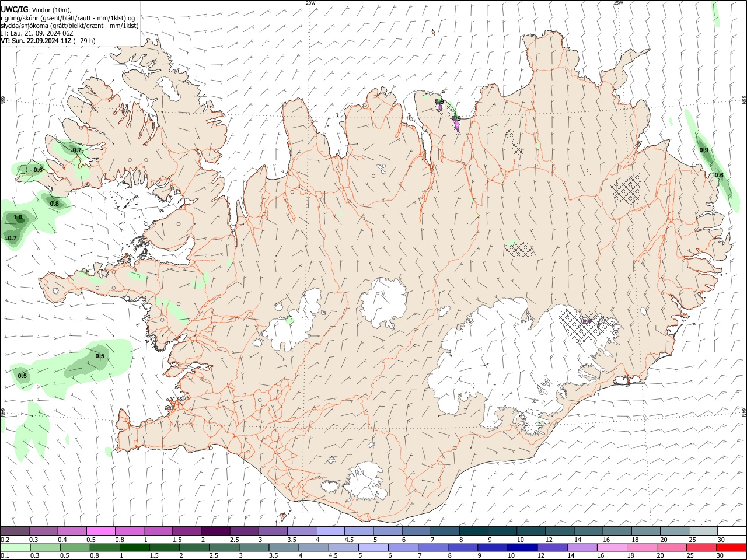Click the '0.9' rainfall value off the east coast
The width and height of the screenshot is (747, 560).
click(x=704, y=150)
